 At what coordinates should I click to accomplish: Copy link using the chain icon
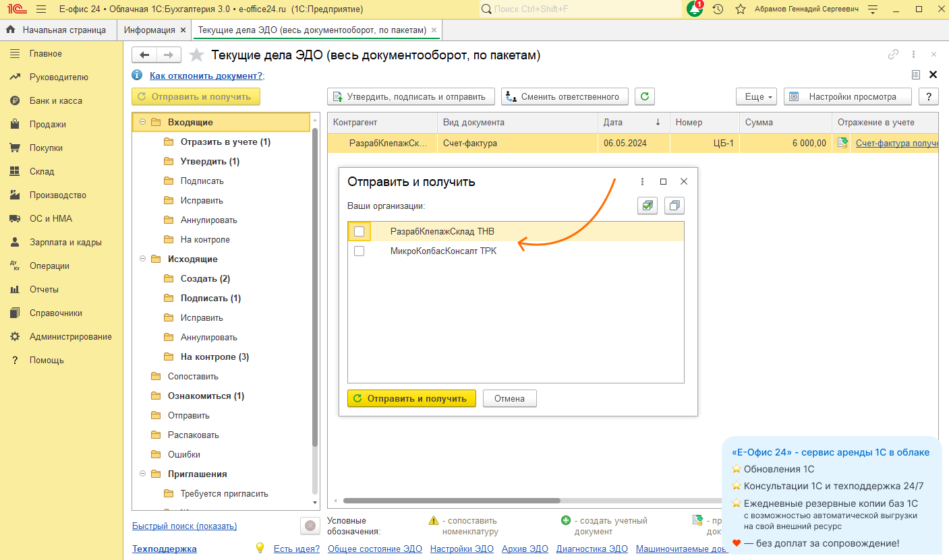894,55
